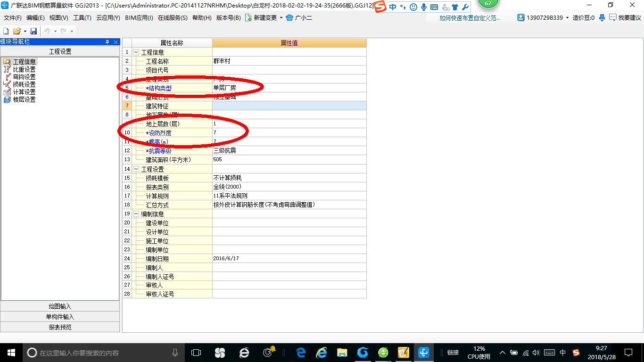This screenshot has height=362, width=644.
Task: Open the 在线服务(S) menu
Action: pyautogui.click(x=173, y=18)
